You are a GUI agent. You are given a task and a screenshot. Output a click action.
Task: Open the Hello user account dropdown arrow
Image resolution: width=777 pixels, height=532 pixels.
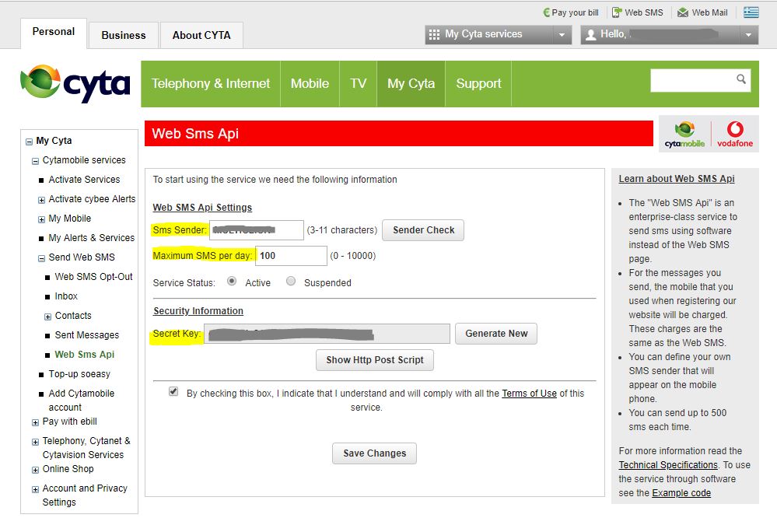748,35
